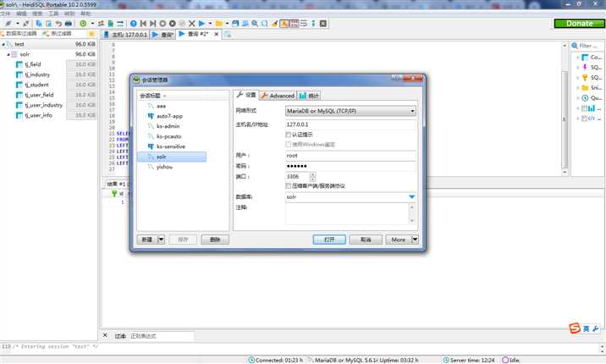The height and width of the screenshot is (364, 606).
Task: Decrease the port 3306 with down spinner arrow
Action: (x=312, y=179)
